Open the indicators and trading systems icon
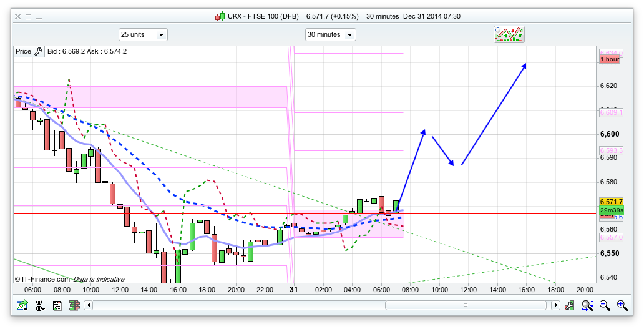 [509, 34]
